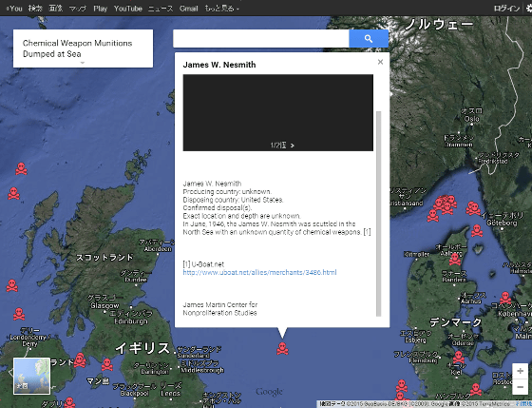Select the skull marker under the ランド label
532x408 pixels.
80,360
